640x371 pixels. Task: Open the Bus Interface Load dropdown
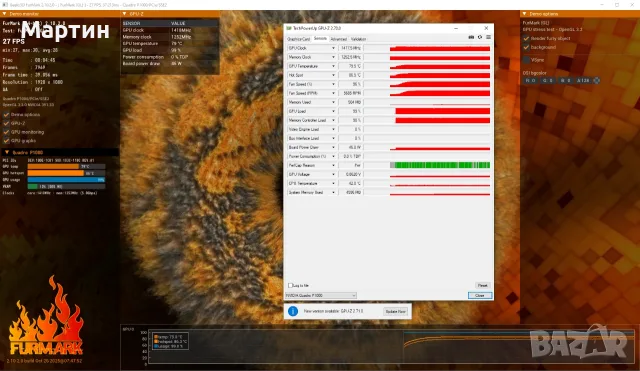[333, 138]
